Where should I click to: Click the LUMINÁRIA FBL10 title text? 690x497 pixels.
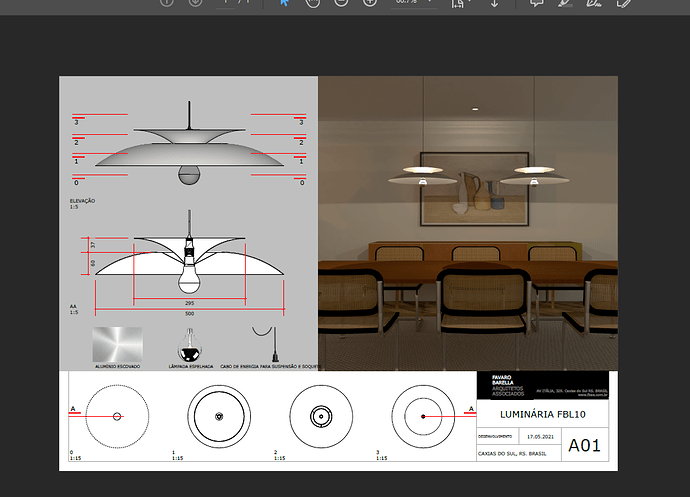click(x=543, y=414)
